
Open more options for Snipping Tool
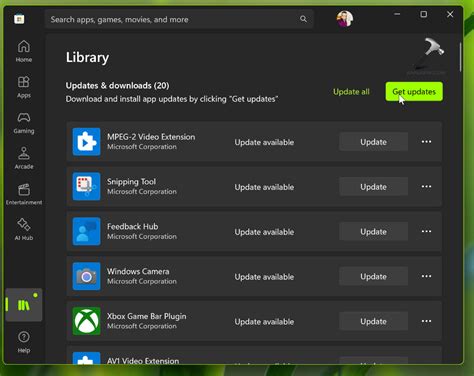click(x=426, y=186)
